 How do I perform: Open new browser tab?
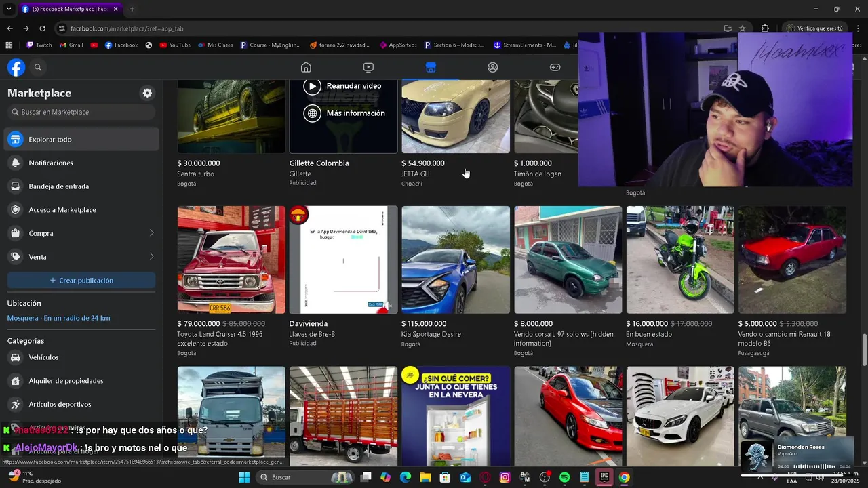coord(132,9)
